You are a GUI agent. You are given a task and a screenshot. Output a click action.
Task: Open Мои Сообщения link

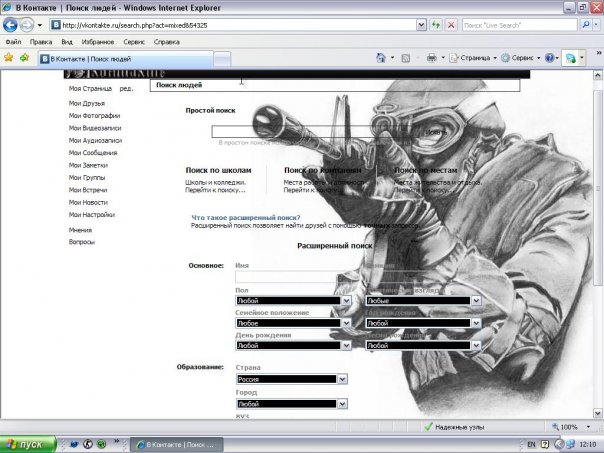tap(93, 153)
